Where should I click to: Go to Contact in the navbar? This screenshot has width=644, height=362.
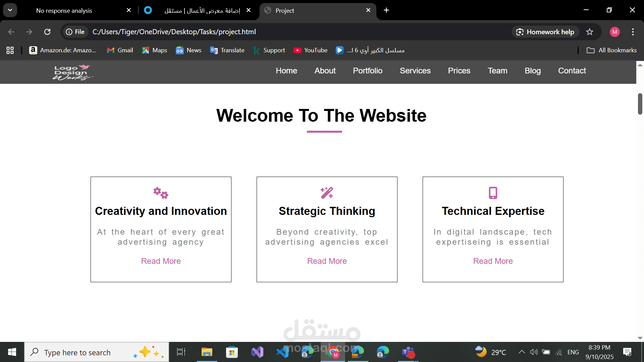[572, 71]
